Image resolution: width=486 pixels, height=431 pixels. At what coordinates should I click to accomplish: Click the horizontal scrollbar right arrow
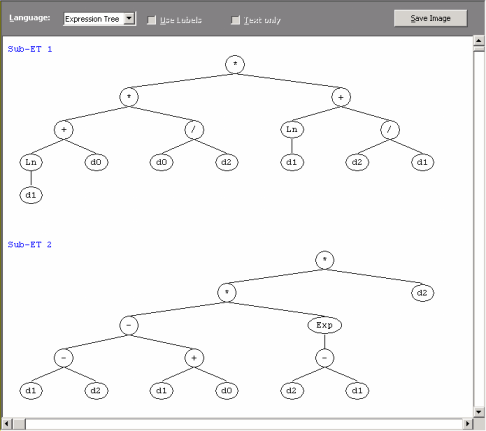[x=468, y=424]
